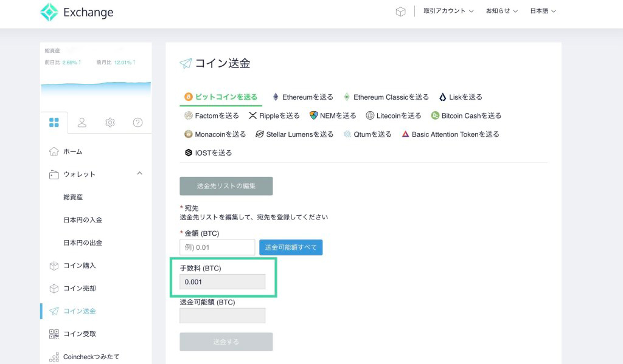The image size is (623, 364).
Task: Click the 金額 (BTC) amount input field
Action: point(217,247)
